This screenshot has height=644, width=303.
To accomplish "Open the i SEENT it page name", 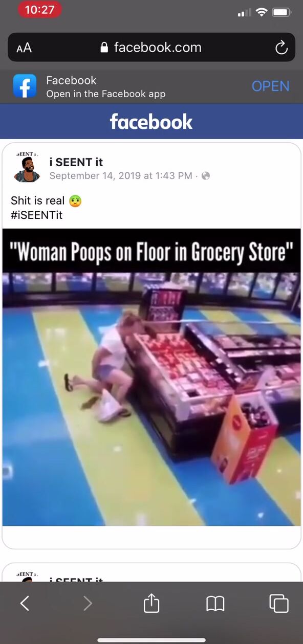I will pyautogui.click(x=76, y=162).
